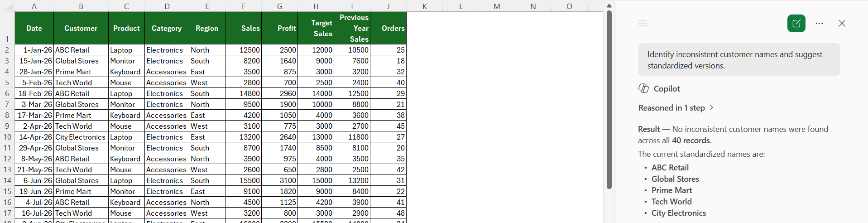Click 'City Electronics' in Copilot's list
Image resolution: width=868 pixels, height=223 pixels.
(x=679, y=213)
